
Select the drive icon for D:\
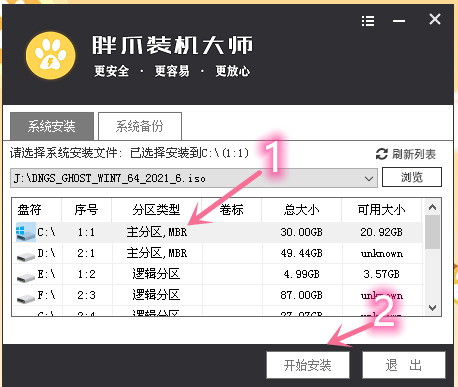coord(26,256)
